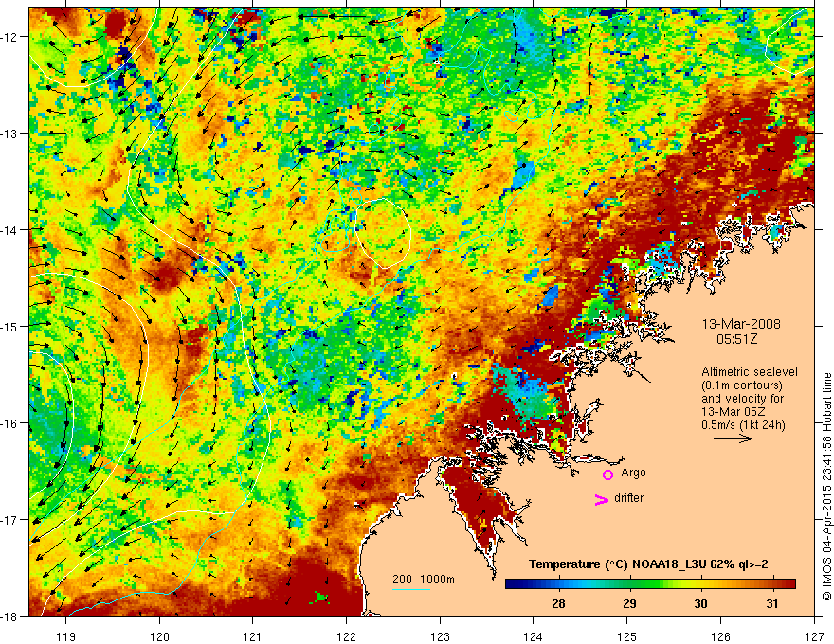Click the '0.5m/s (1kt 24h)' text
Viewport: 834px width, 644px height.
pyautogui.click(x=743, y=425)
